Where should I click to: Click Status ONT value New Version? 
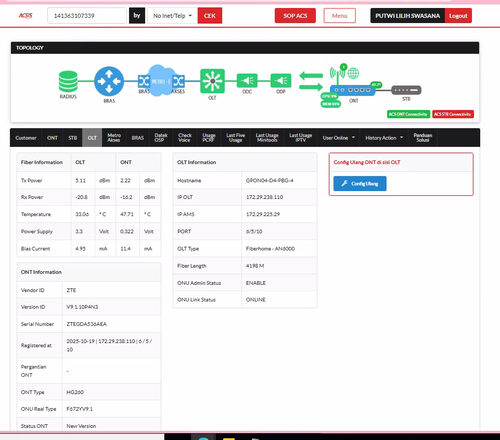tap(81, 426)
